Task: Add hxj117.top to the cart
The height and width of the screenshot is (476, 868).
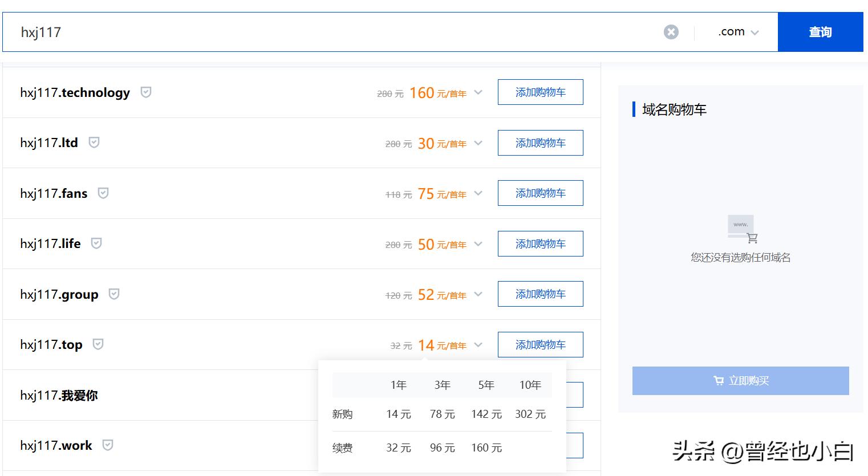Action: (x=540, y=345)
